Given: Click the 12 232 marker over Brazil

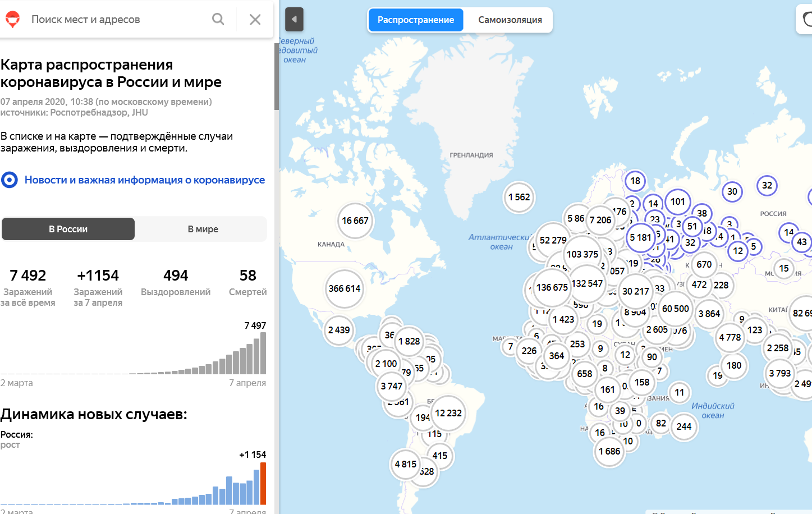Looking at the screenshot, I should [448, 413].
